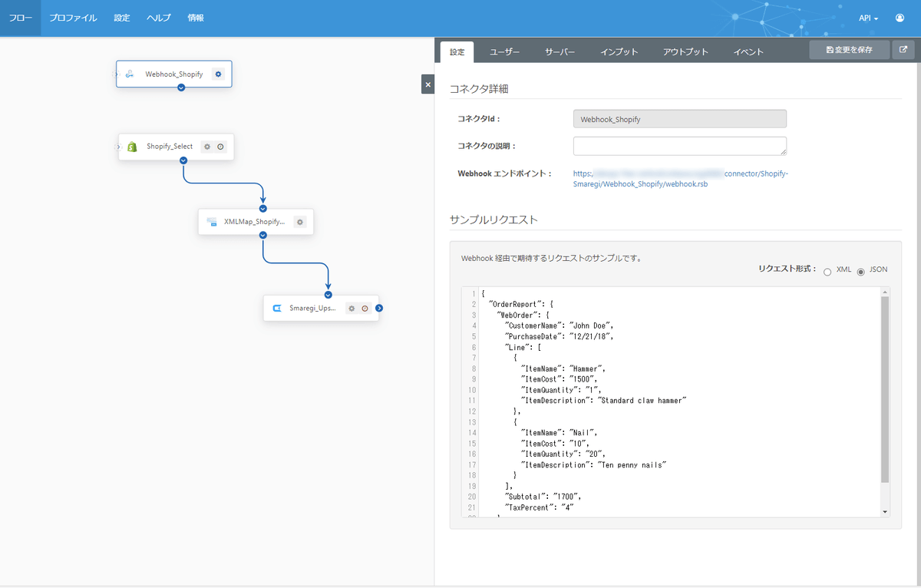Viewport: 921px width, 588px height.
Task: Click the gear icon on XMLMap_Shopify node
Action: coord(300,222)
